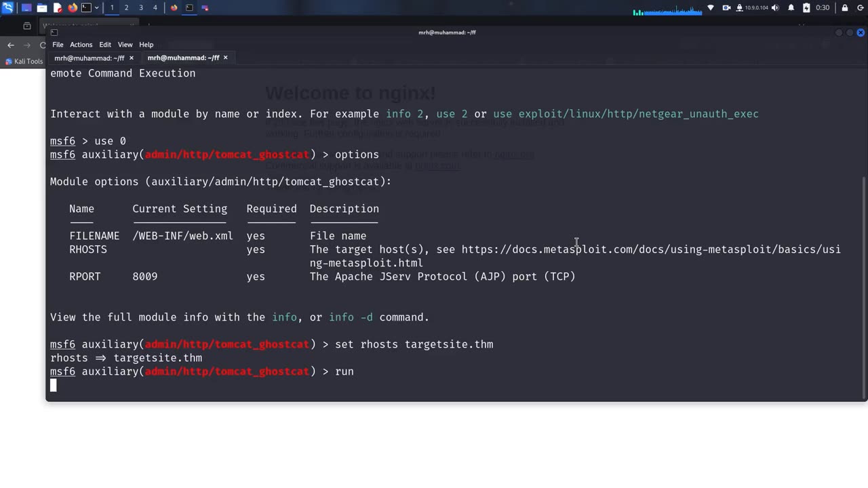Select the second mrh@muhammad terminal tab

183,58
